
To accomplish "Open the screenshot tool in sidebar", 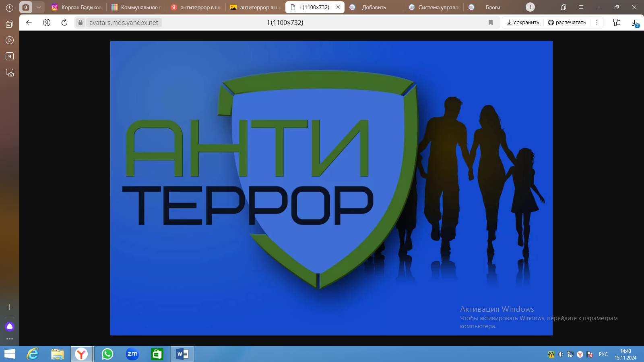I will coord(10,73).
